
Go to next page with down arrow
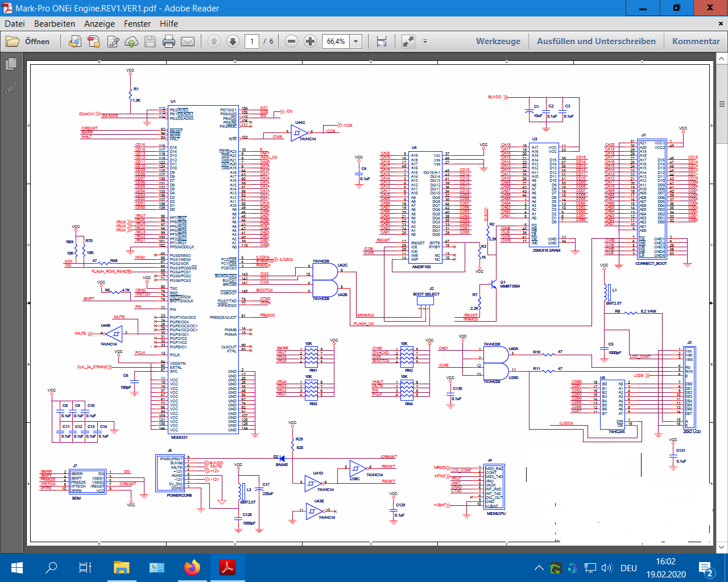point(233,41)
